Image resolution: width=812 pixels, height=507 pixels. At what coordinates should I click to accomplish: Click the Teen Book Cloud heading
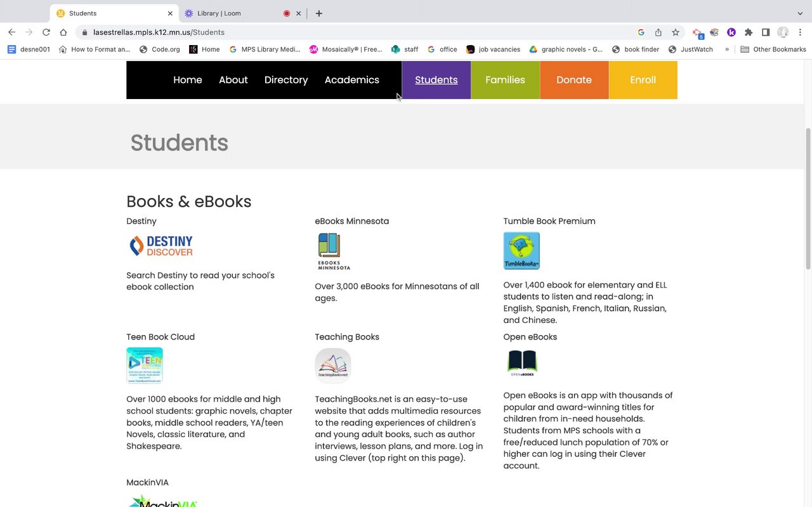[x=160, y=337]
